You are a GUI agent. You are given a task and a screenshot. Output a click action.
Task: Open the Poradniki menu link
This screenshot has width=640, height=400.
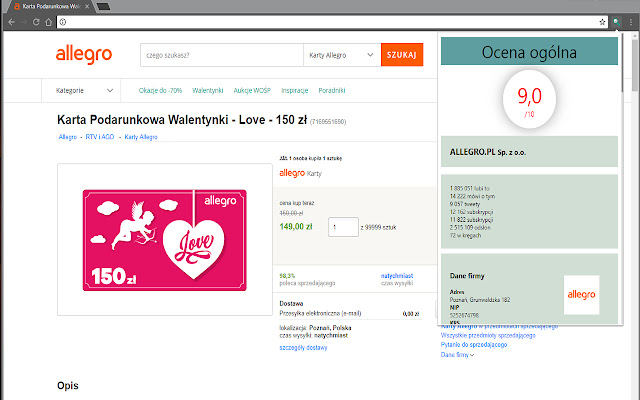click(332, 91)
